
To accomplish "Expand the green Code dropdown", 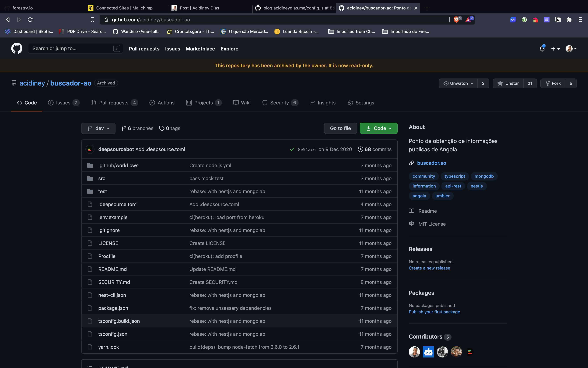I will tap(379, 128).
